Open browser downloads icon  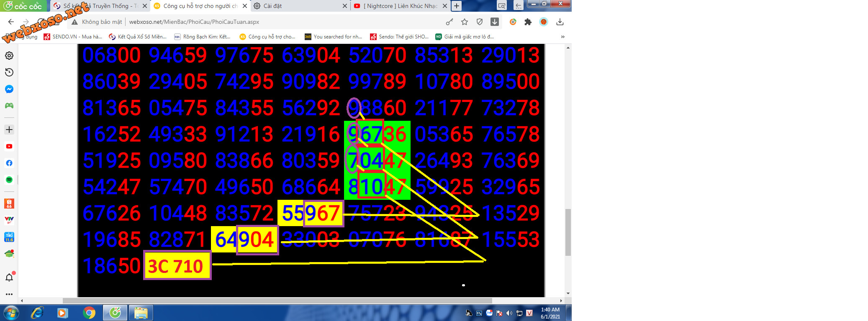point(560,22)
